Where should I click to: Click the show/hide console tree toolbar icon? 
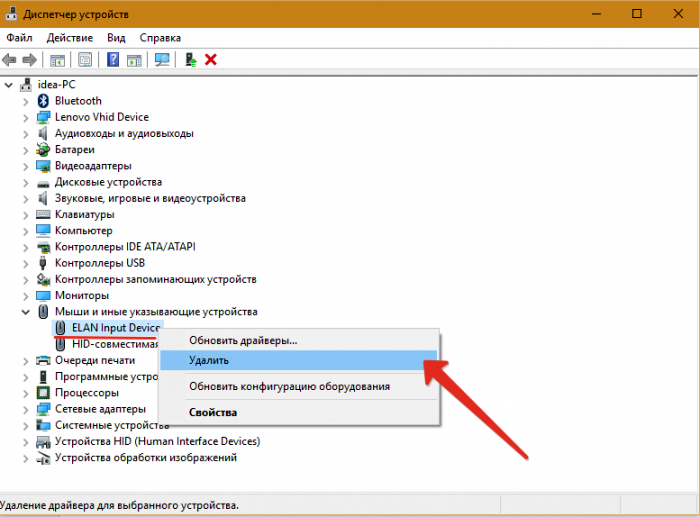point(58,60)
